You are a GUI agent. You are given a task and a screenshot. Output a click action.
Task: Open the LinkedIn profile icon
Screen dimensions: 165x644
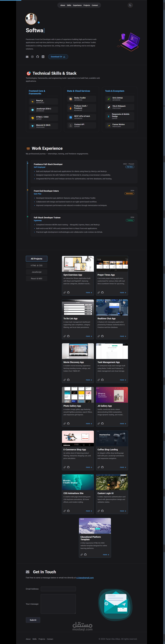click(43, 57)
